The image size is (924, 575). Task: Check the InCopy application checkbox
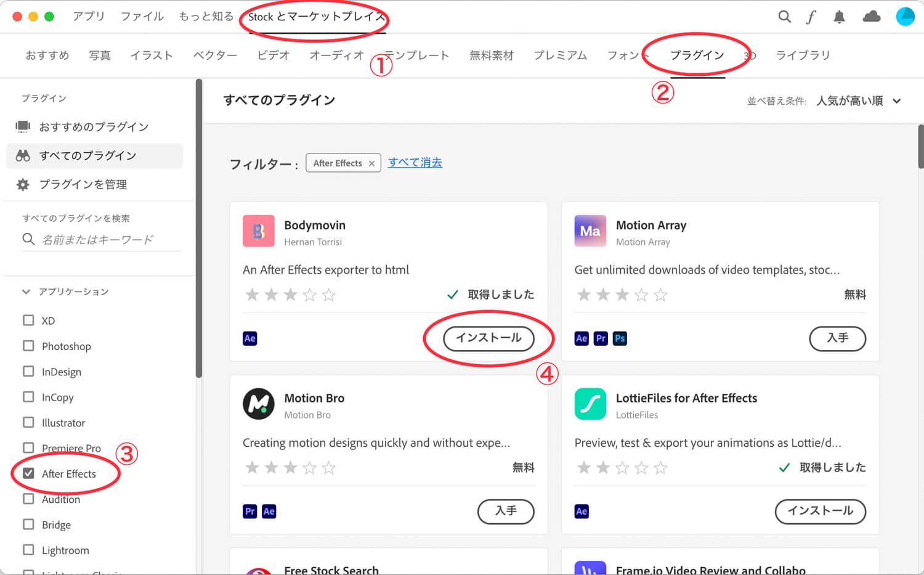[28, 397]
